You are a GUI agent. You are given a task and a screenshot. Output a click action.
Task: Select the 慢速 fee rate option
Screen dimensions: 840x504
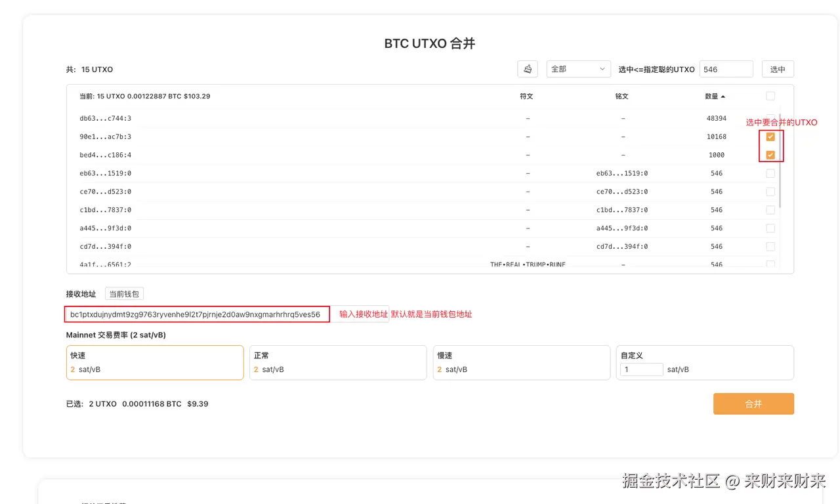tap(522, 362)
